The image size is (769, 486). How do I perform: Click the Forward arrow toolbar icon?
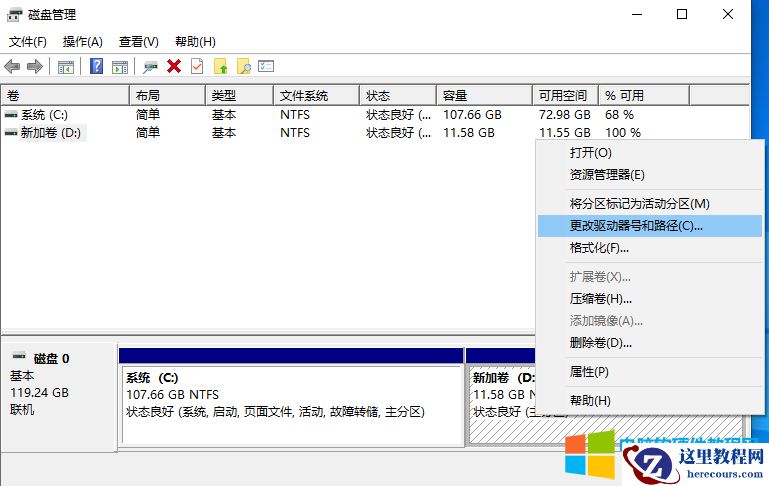click(x=34, y=66)
